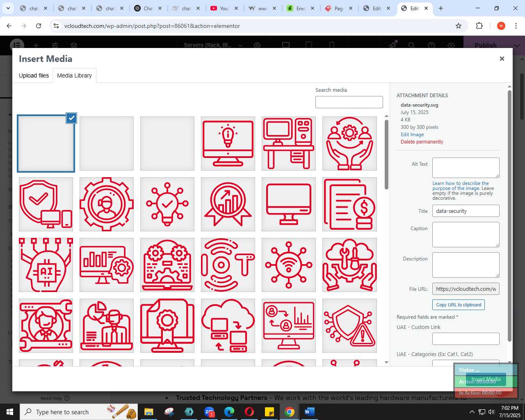
Task: Select the monitor user analytics thumbnail
Action: coord(289,326)
